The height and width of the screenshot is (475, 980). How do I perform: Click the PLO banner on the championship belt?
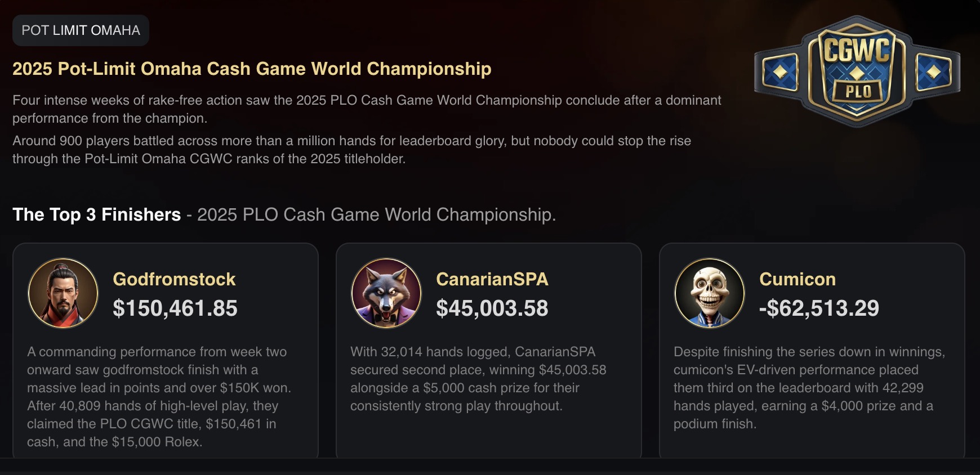click(857, 89)
